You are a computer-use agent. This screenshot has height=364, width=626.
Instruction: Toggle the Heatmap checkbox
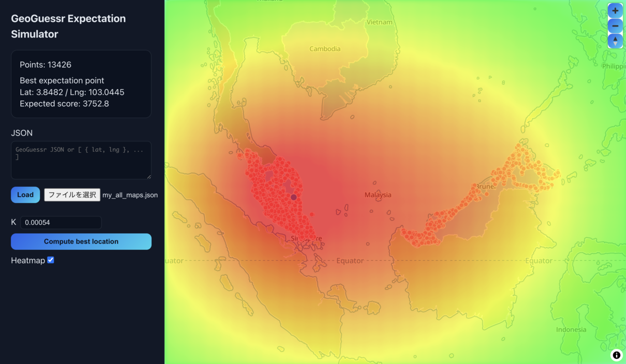tap(51, 260)
